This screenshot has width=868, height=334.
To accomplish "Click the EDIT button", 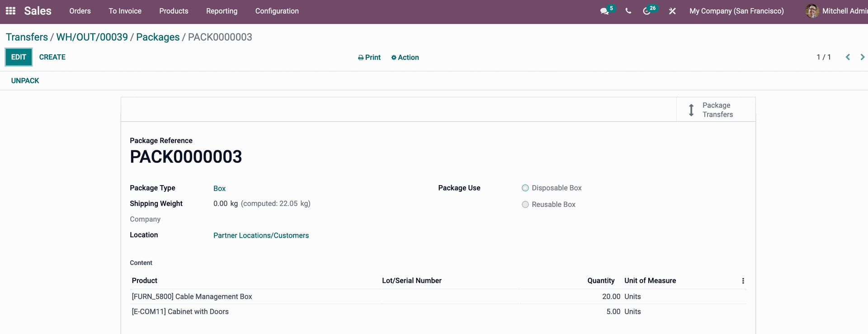I will (19, 57).
